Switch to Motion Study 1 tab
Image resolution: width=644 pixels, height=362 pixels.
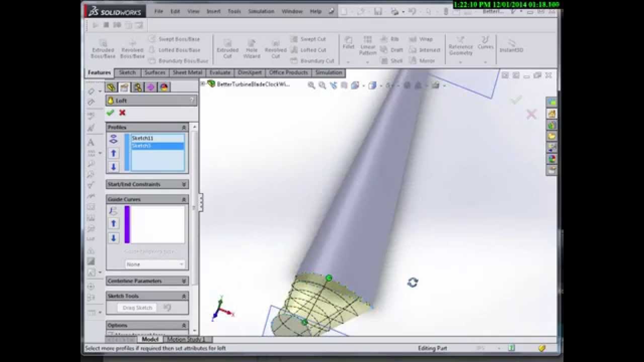click(186, 339)
